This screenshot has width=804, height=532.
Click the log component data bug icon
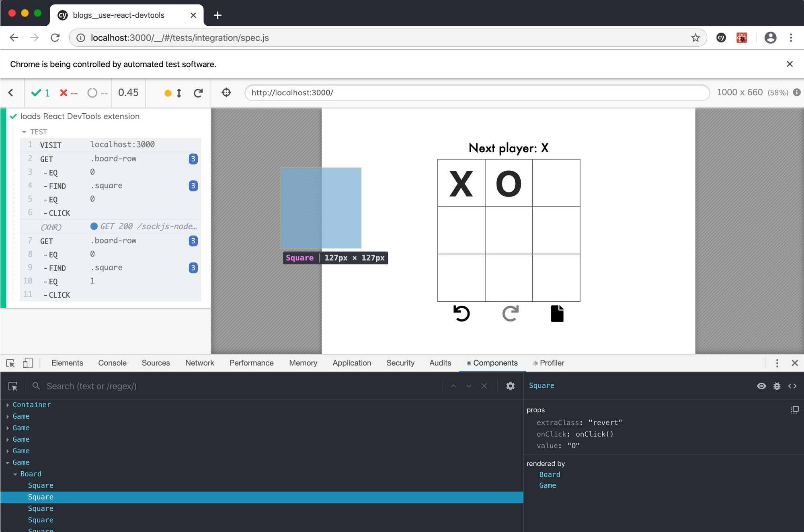click(777, 386)
